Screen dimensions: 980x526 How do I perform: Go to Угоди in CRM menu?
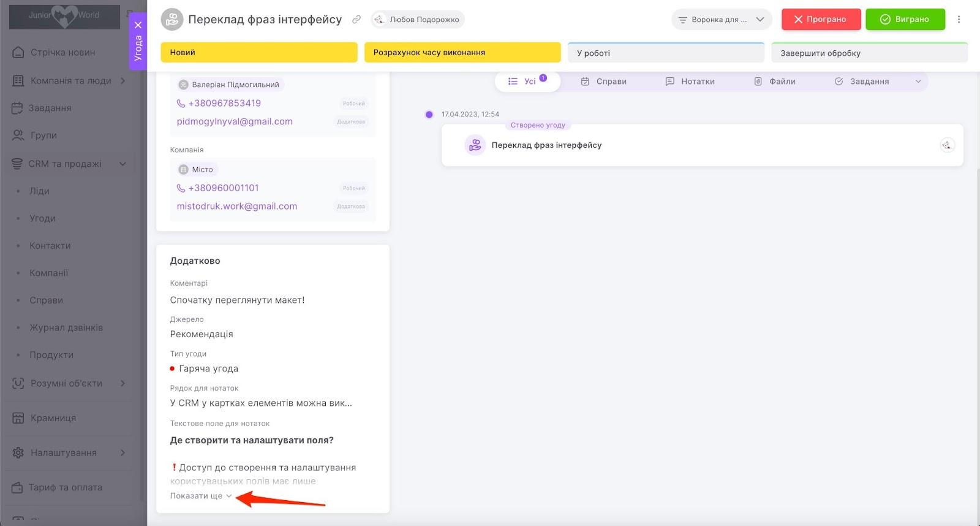tap(42, 218)
